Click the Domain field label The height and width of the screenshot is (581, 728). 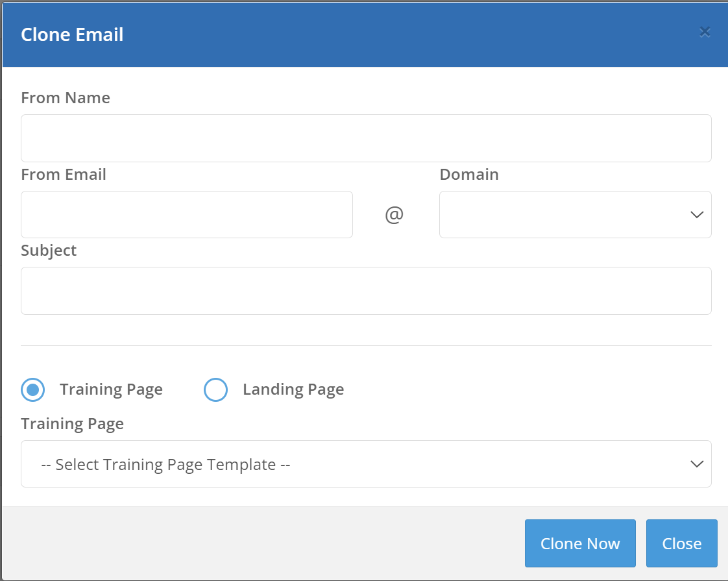tap(469, 175)
